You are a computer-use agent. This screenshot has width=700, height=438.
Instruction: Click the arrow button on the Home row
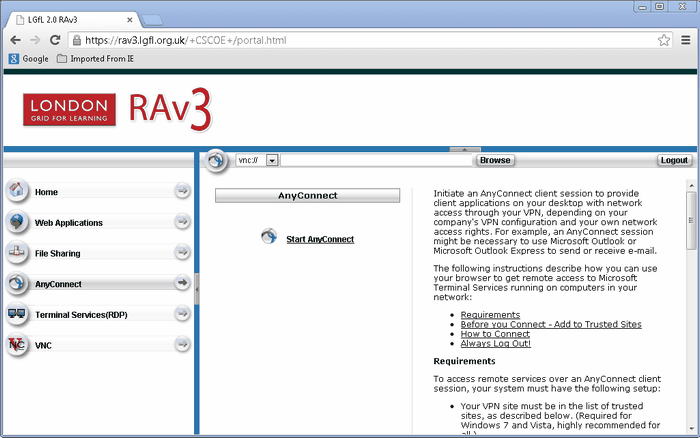(182, 191)
